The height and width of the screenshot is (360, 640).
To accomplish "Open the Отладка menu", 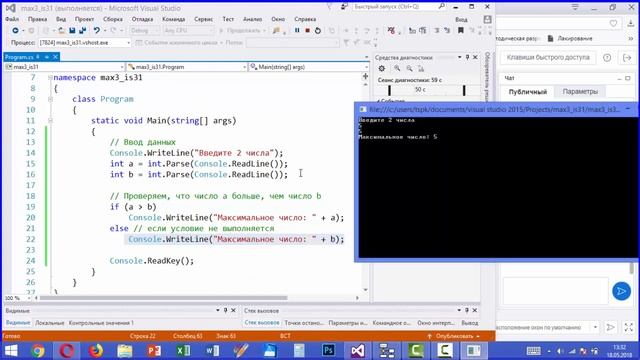I will coord(142,19).
